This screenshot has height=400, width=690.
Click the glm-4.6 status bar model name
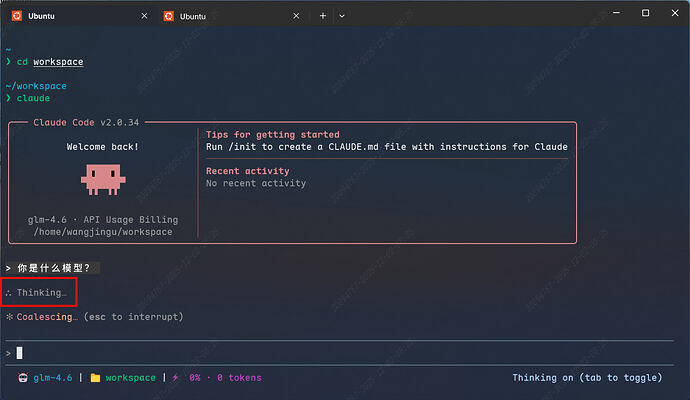coord(53,378)
